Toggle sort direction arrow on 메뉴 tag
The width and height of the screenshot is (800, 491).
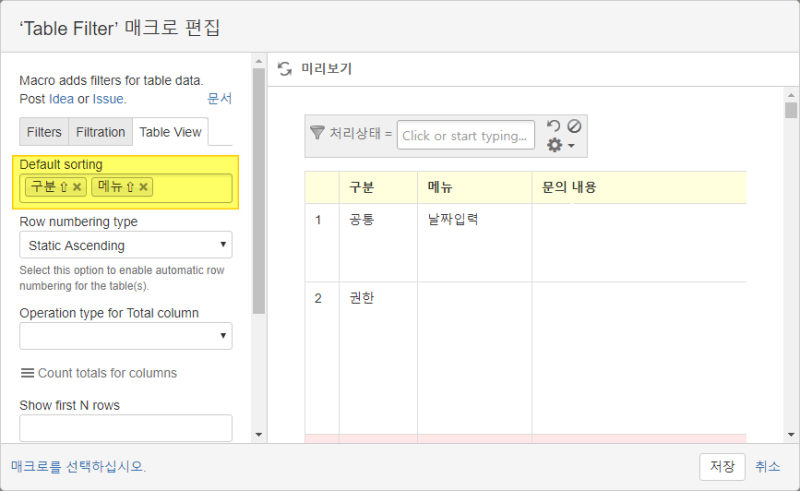(130, 187)
